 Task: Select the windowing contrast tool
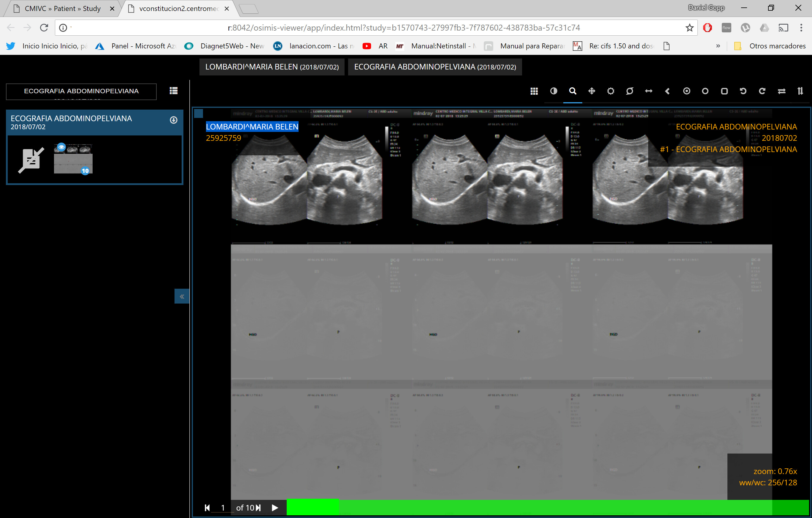(554, 91)
